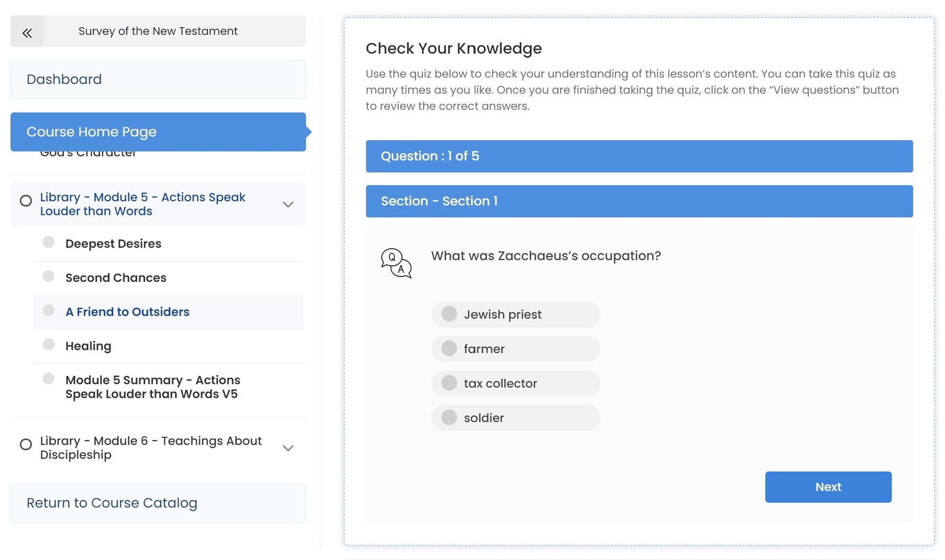
Task: Collapse the sidebar with double-chevron icon
Action: click(27, 32)
